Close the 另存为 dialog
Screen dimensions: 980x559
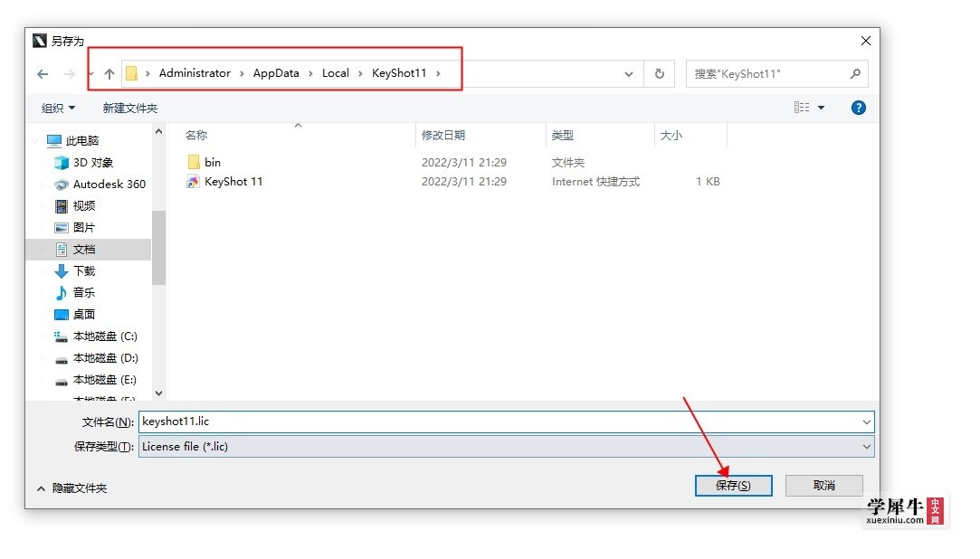coord(866,41)
